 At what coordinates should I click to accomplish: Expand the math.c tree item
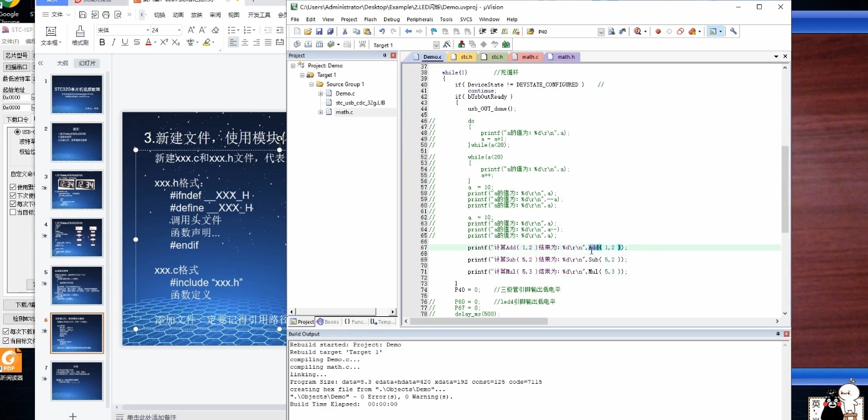(x=320, y=112)
